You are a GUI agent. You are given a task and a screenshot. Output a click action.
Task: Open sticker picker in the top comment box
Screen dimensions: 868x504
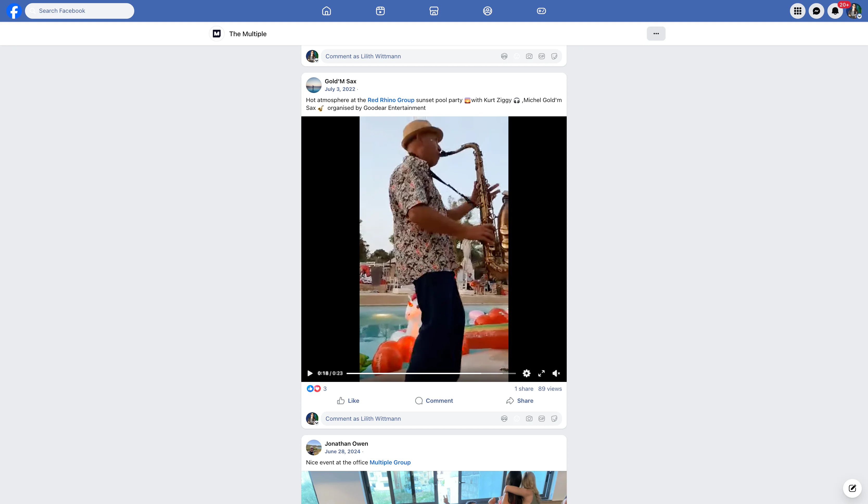(554, 56)
